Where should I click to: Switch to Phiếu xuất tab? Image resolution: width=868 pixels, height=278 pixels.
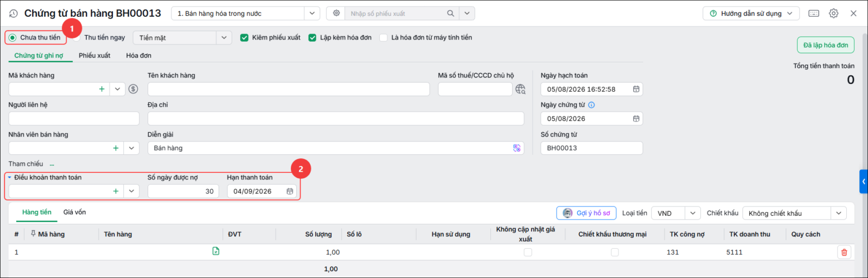(x=94, y=56)
